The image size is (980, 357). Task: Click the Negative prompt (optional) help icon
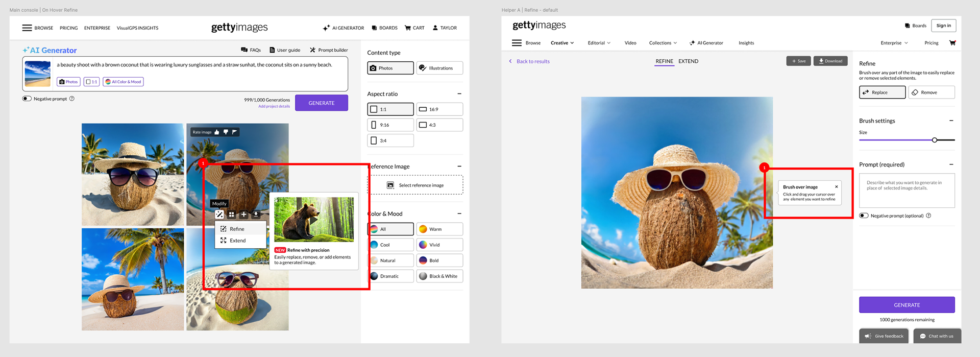coord(928,216)
